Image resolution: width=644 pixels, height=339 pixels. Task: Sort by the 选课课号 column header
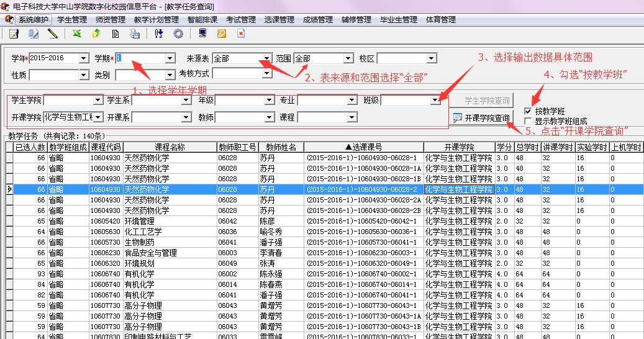(364, 147)
